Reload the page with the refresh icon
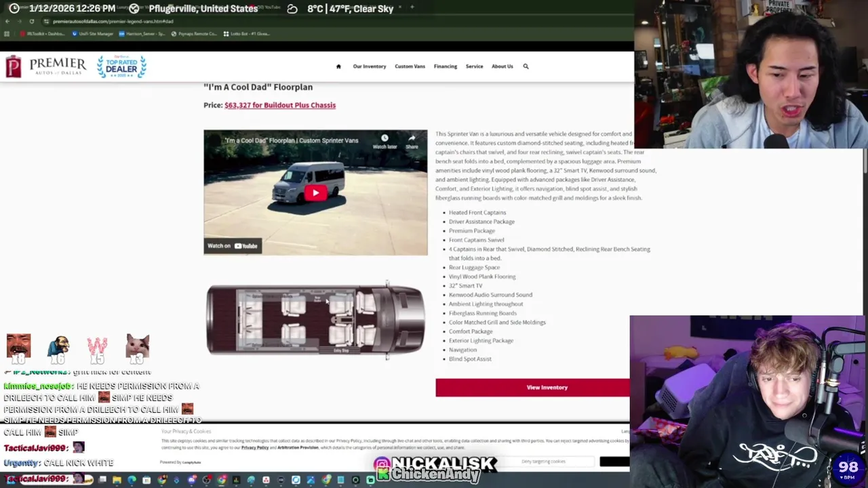 pos(31,21)
